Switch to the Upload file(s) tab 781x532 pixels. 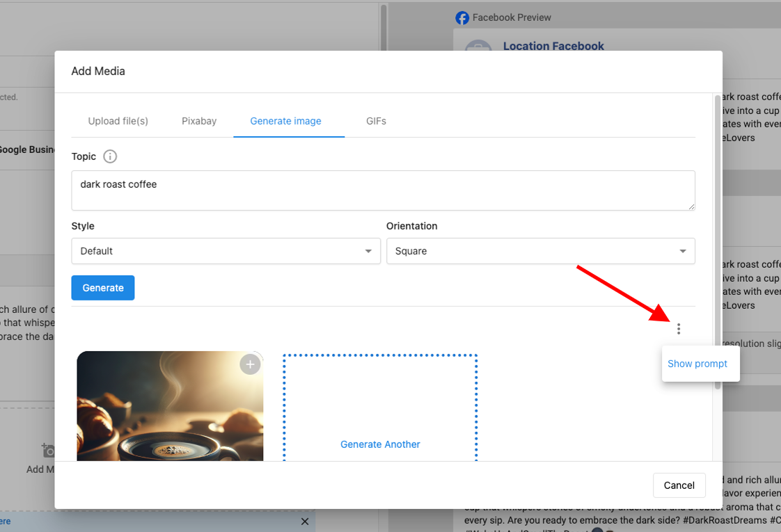point(118,121)
